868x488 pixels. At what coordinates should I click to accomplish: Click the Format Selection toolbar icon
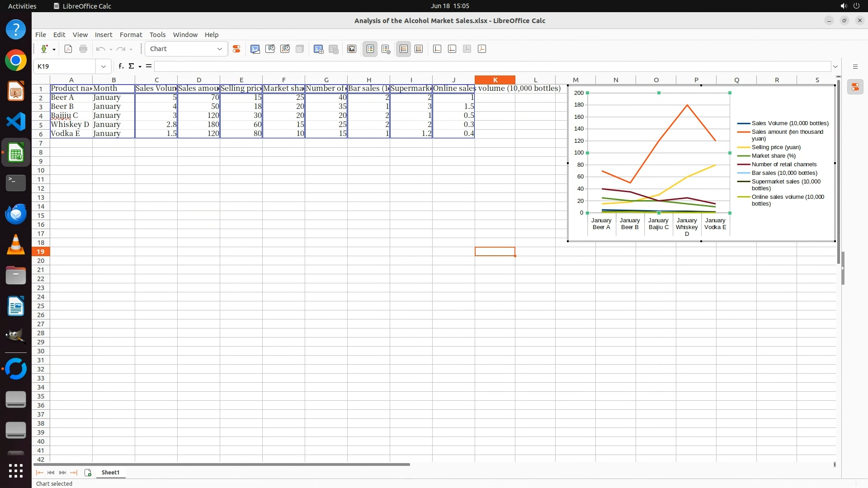click(x=236, y=49)
